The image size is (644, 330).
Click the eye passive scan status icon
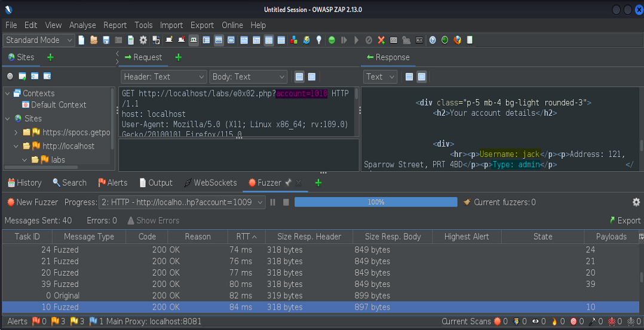(535, 322)
